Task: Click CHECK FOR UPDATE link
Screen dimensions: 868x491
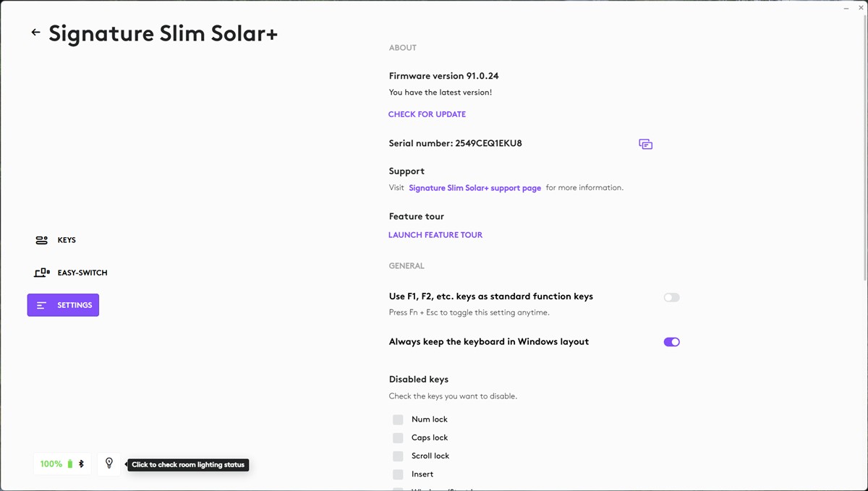Action: (x=427, y=114)
